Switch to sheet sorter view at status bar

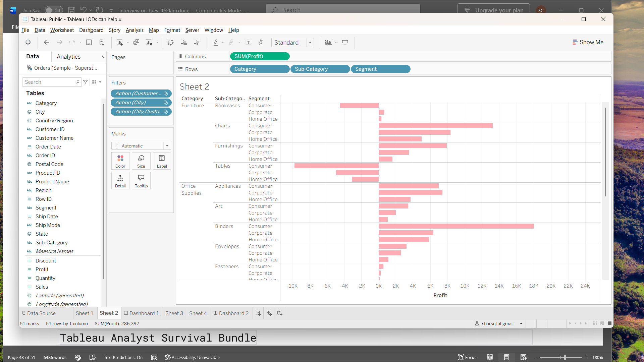tap(595, 323)
